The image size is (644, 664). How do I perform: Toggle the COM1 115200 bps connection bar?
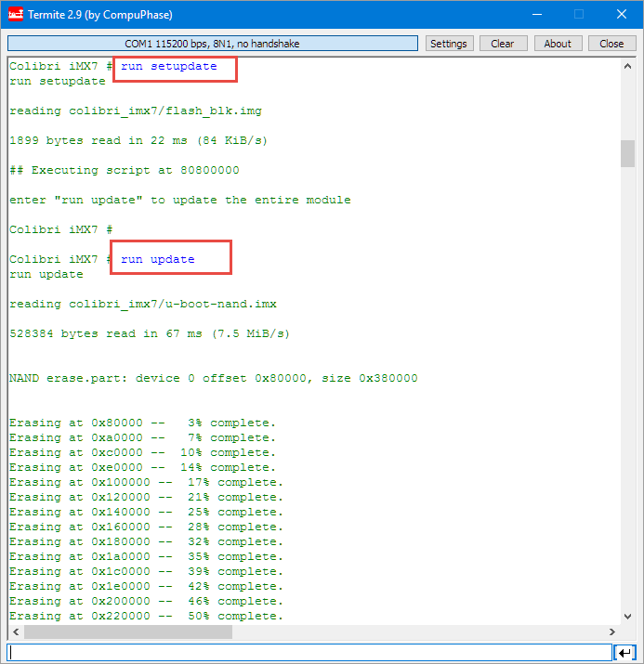pos(213,44)
